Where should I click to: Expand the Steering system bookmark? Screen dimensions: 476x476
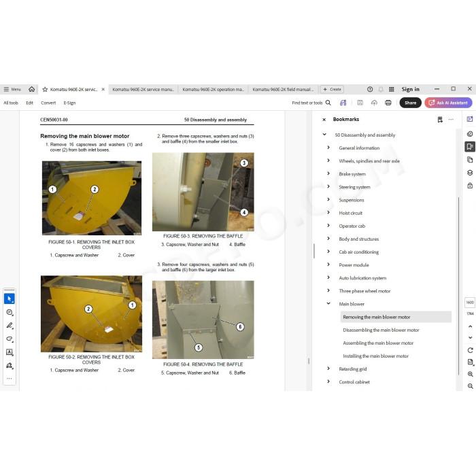point(328,187)
